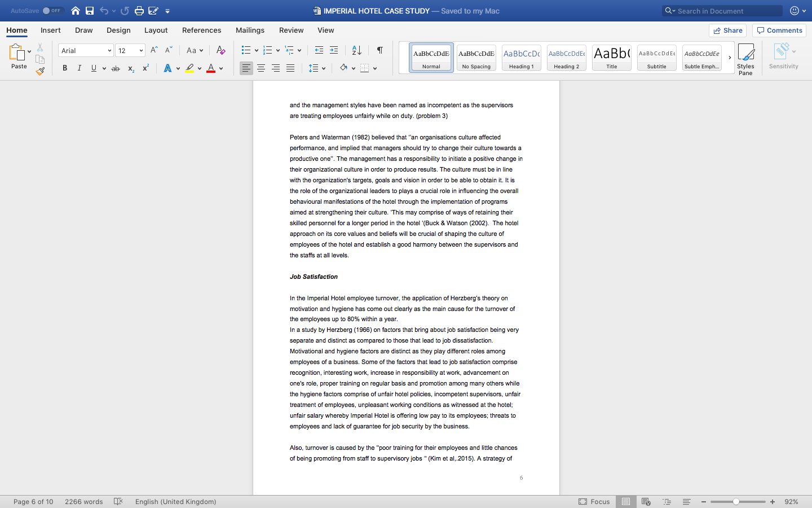Open the line spacing dropdown
Image resolution: width=812 pixels, height=508 pixels.
coord(316,68)
